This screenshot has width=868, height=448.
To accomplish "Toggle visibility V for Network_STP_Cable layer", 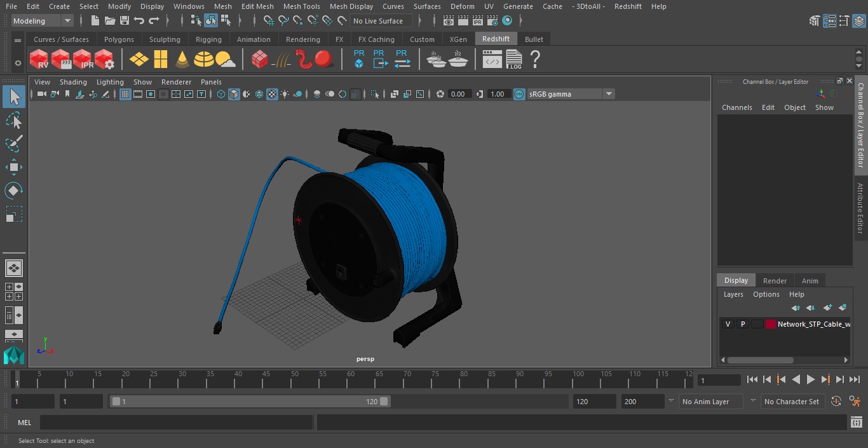I will click(x=728, y=324).
